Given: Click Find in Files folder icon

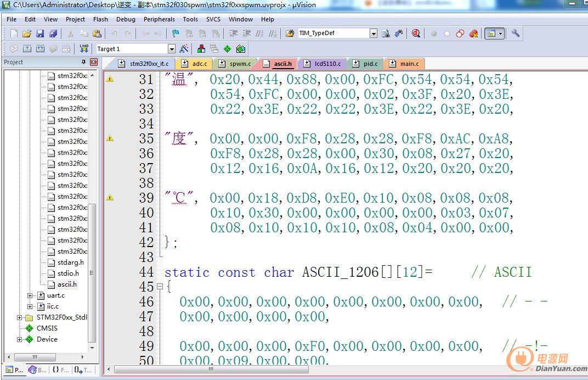Looking at the screenshot, I should (x=290, y=33).
